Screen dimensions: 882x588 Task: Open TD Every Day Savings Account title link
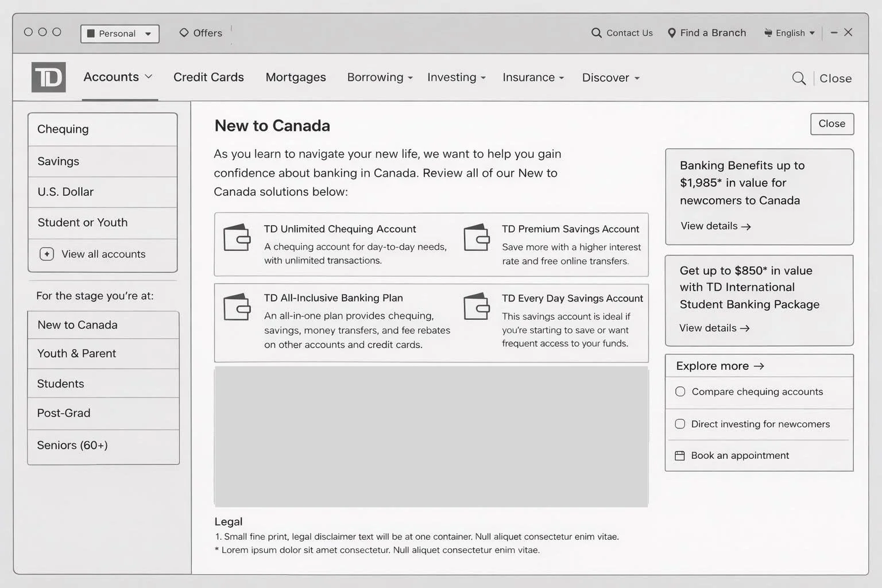572,298
